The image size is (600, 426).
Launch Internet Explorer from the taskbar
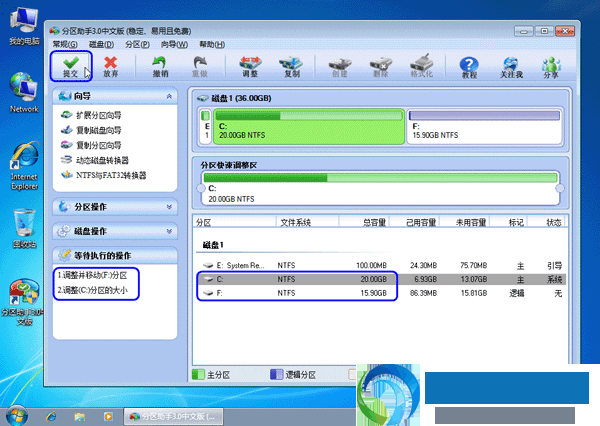(51, 416)
